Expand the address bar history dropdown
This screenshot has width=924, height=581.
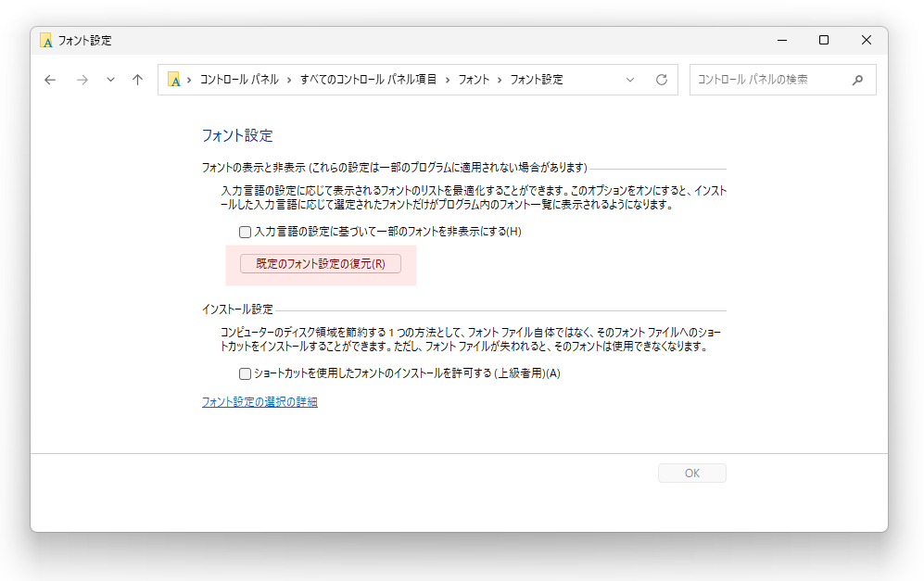[630, 80]
